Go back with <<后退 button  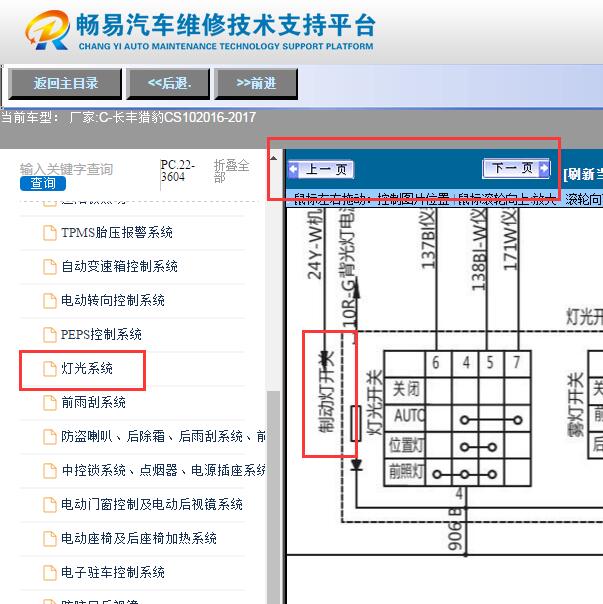[169, 83]
